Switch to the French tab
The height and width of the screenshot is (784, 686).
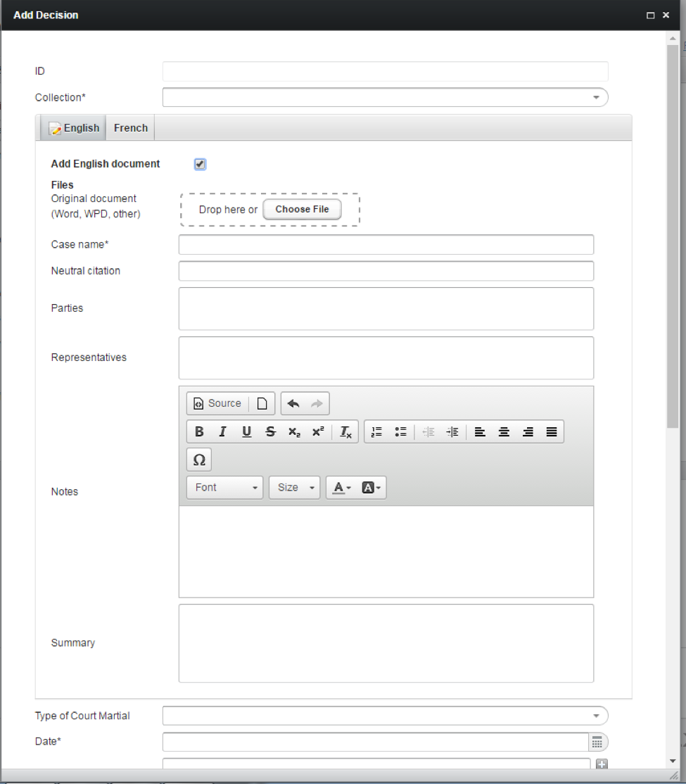(x=131, y=128)
